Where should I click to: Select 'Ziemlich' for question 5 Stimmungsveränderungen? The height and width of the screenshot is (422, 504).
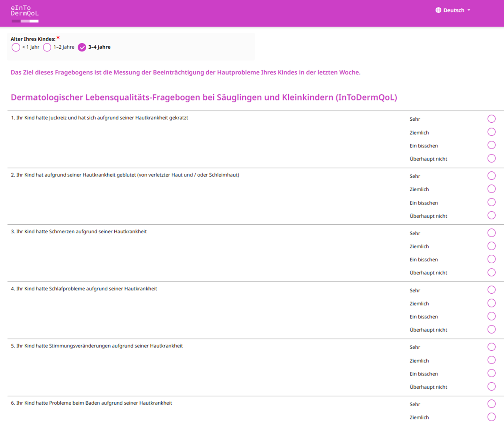click(492, 360)
